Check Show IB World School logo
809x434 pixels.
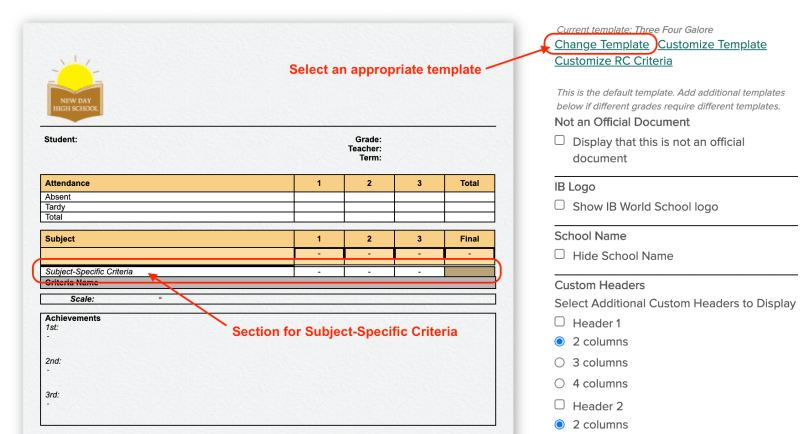click(x=560, y=205)
